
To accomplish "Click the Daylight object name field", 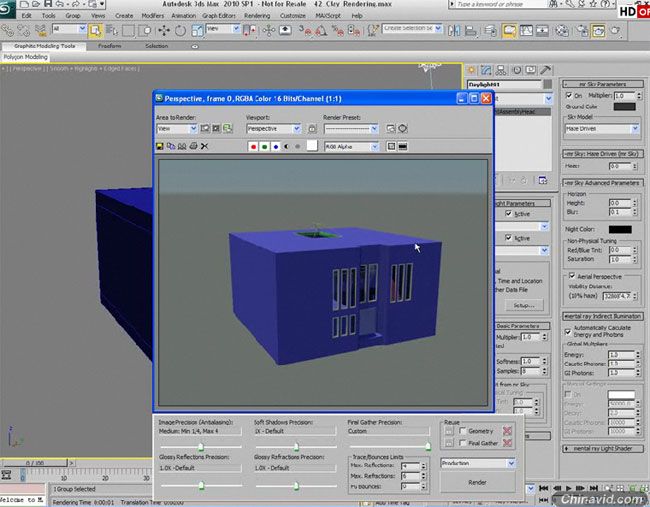I will click(504, 85).
